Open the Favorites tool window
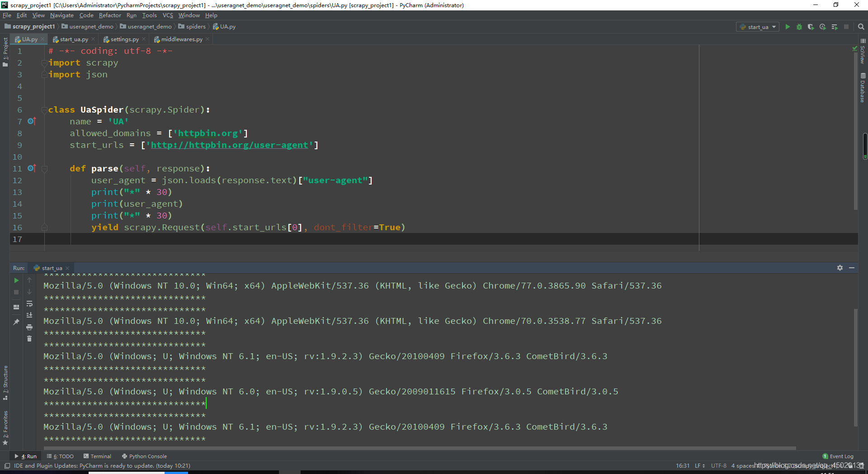 click(x=5, y=428)
